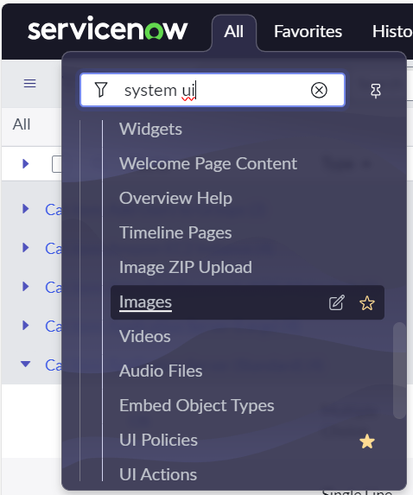Open Timeline Pages module
This screenshot has height=495, width=413.
pyautogui.click(x=175, y=233)
